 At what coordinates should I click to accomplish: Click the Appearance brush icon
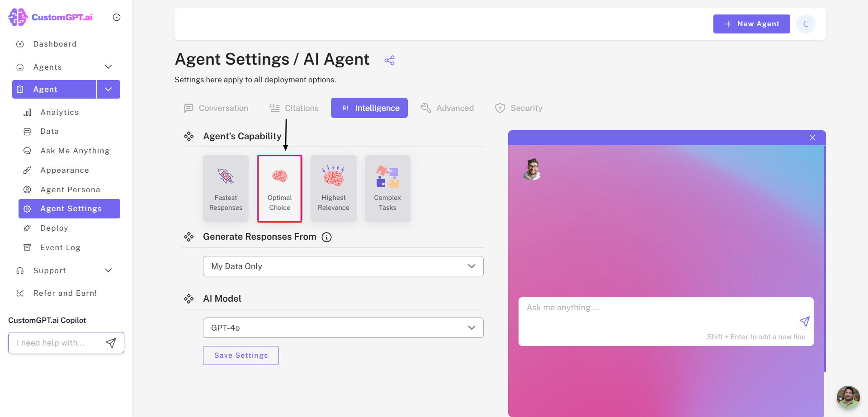[27, 170]
